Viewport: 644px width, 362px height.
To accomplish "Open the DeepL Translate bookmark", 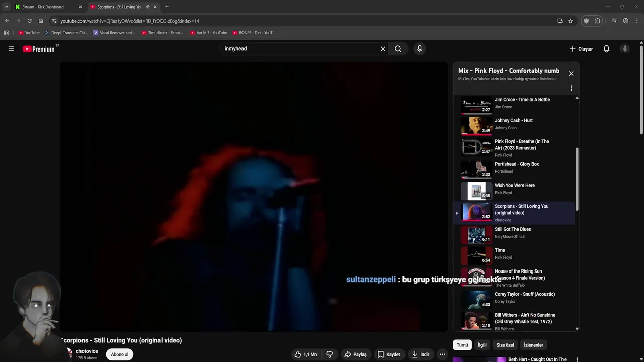I will click(x=66, y=33).
